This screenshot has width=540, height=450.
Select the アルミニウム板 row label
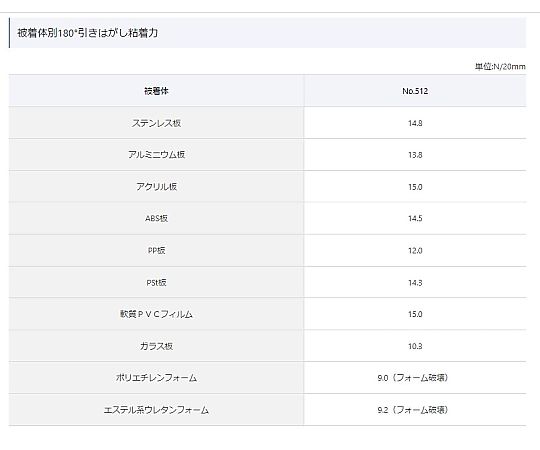point(156,155)
